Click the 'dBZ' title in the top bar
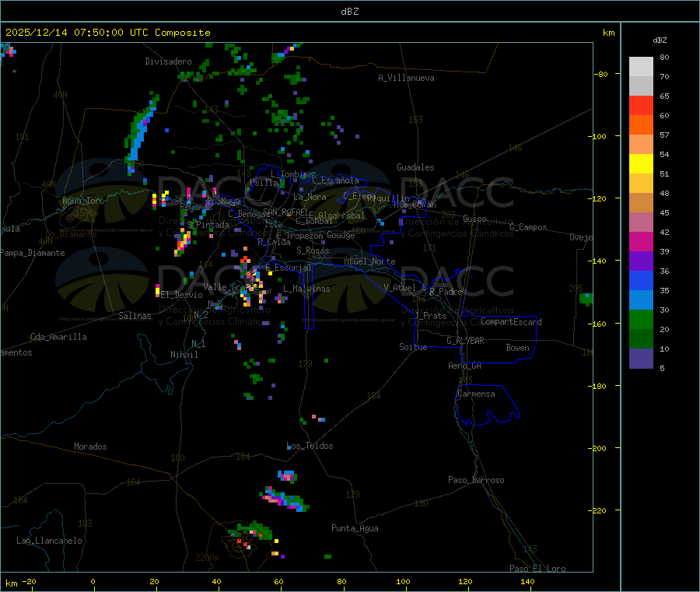The image size is (700, 592). coord(349,12)
